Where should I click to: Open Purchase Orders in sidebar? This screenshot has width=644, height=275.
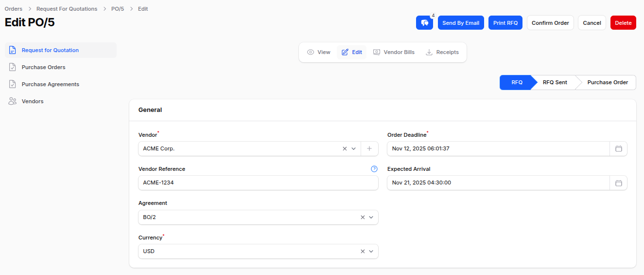pyautogui.click(x=61, y=67)
